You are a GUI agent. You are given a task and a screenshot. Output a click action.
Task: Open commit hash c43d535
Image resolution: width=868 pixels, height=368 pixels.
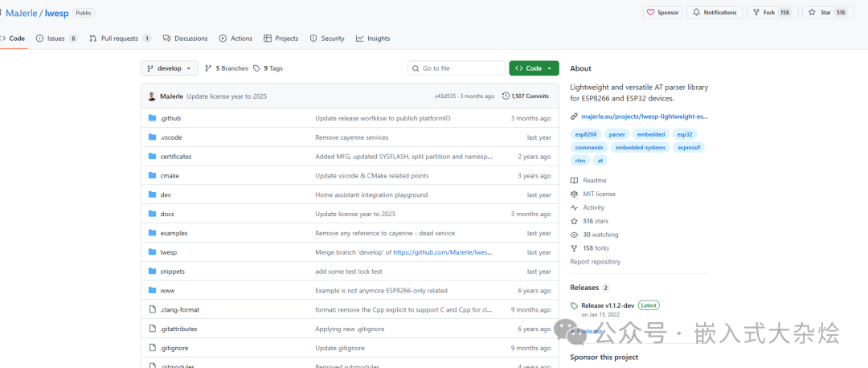[445, 96]
